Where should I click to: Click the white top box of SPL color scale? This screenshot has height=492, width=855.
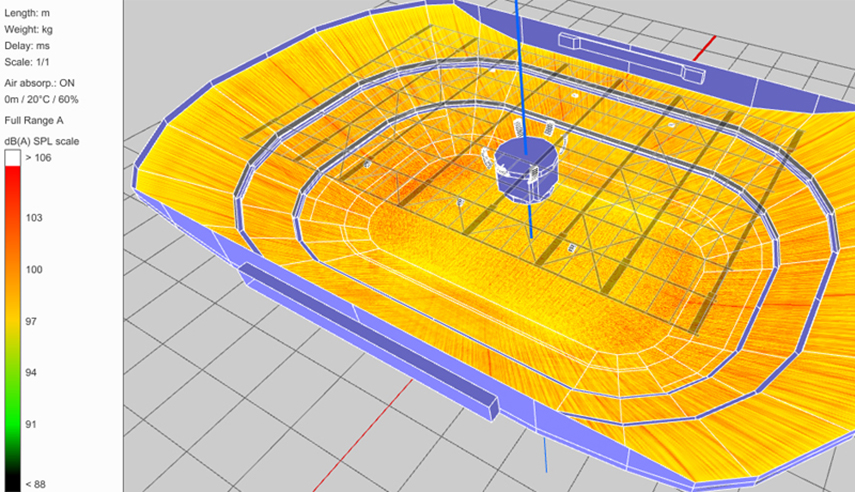click(x=13, y=158)
